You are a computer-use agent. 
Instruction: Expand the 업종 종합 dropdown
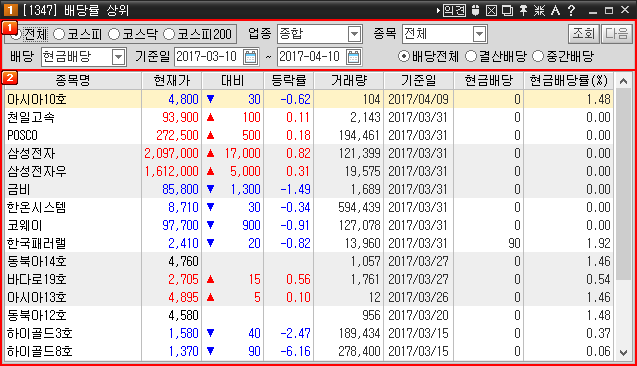coord(354,34)
